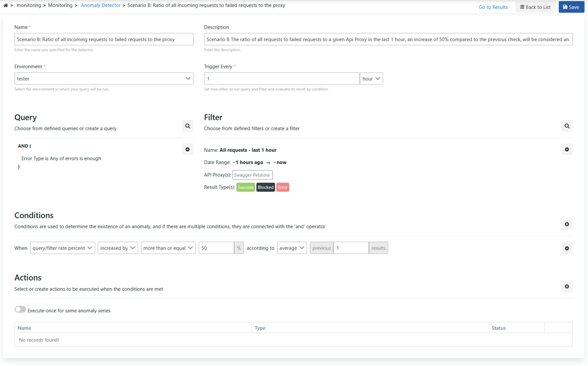Open the Environment dropdown showing tester

[x=104, y=79]
